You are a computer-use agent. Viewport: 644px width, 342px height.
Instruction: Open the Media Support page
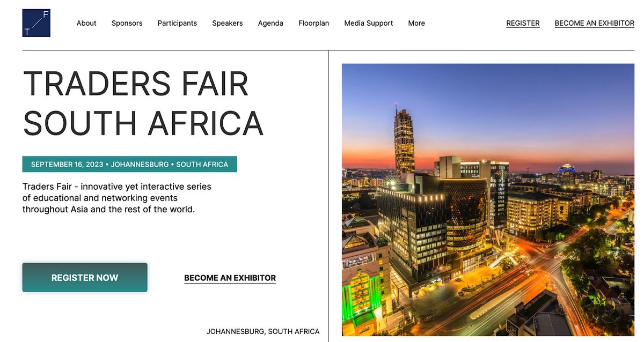point(369,23)
